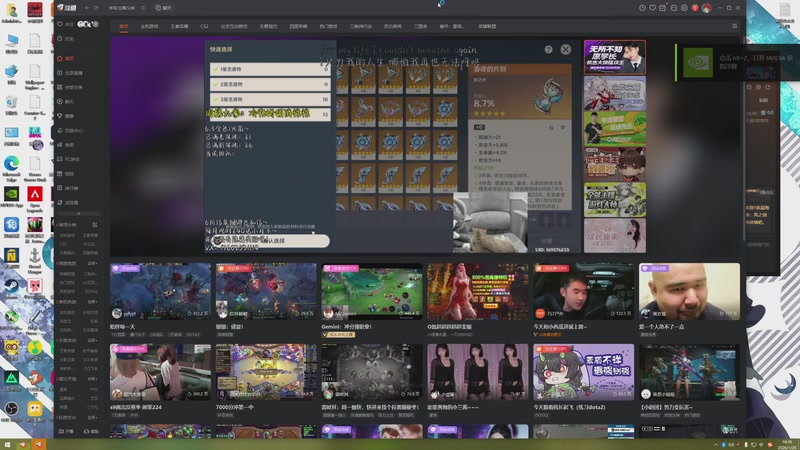The image size is (800, 450).
Task: Expand second sidebar section via its 'all' arrow
Action: point(93,302)
